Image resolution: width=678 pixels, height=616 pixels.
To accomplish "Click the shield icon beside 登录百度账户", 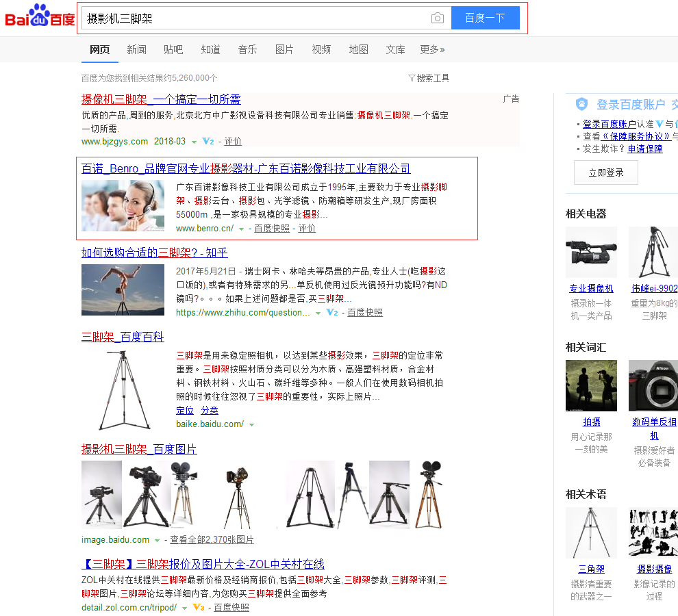I will (581, 105).
